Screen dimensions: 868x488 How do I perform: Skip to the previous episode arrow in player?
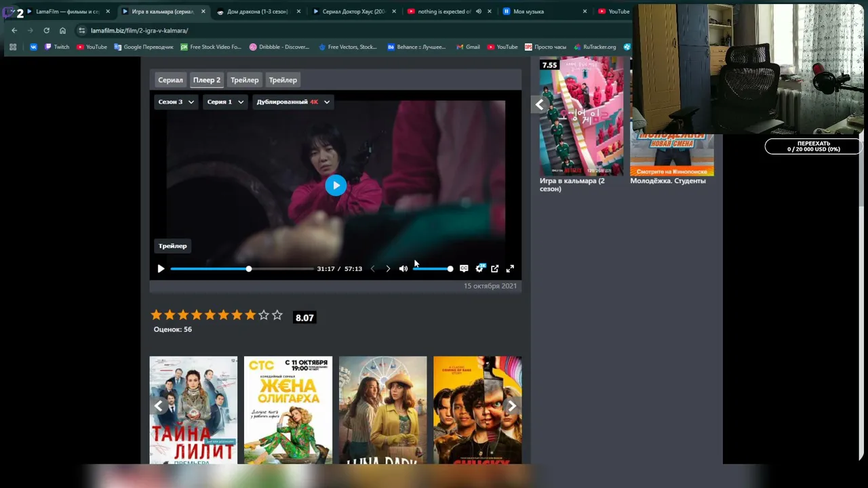click(372, 268)
